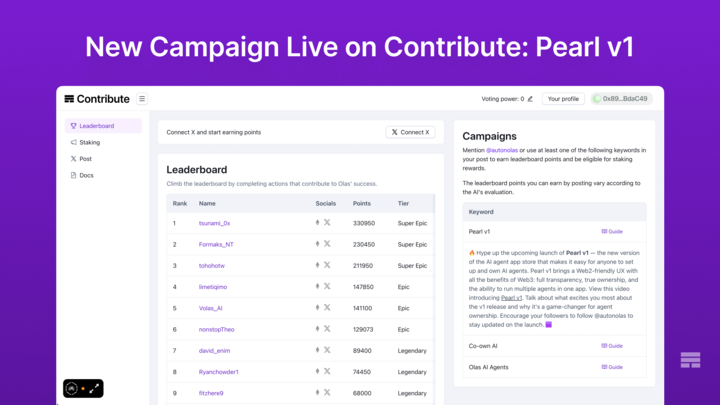Open fitzhere9 profile link
This screenshot has height=405, width=720.
[x=211, y=393]
